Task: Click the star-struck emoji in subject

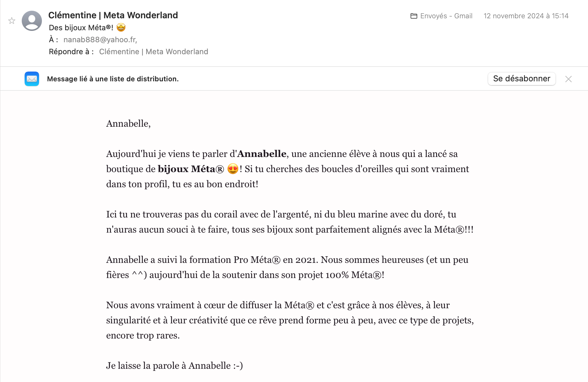Action: coord(121,27)
